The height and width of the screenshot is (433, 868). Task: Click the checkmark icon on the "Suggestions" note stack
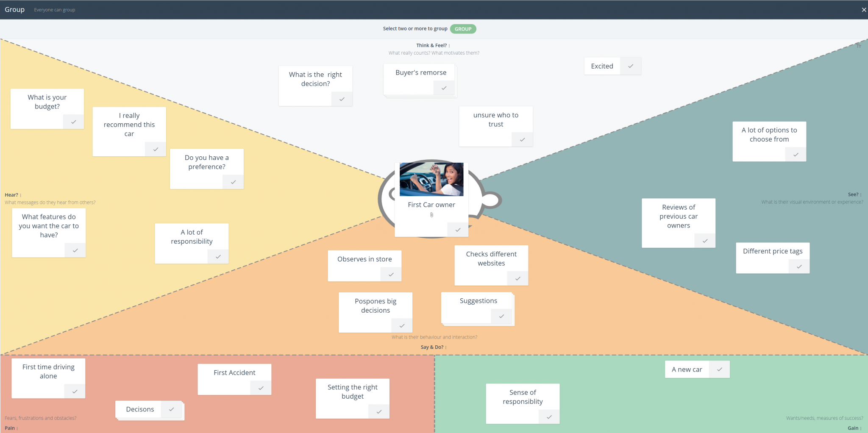pyautogui.click(x=501, y=316)
